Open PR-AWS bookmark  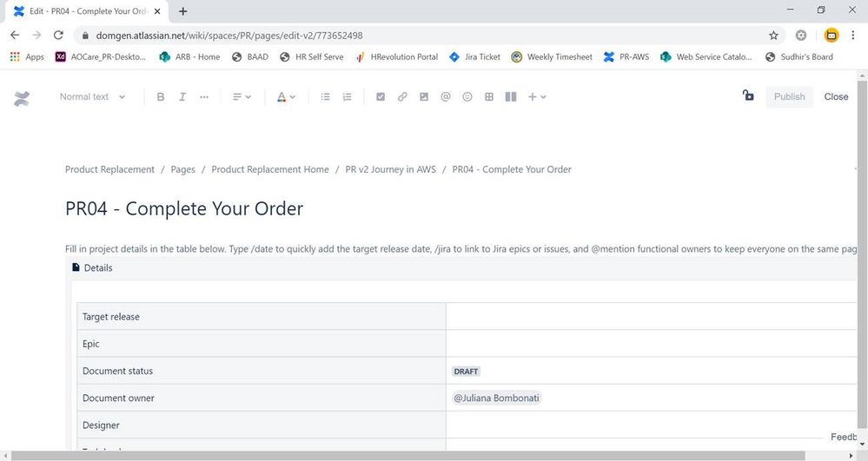626,56
